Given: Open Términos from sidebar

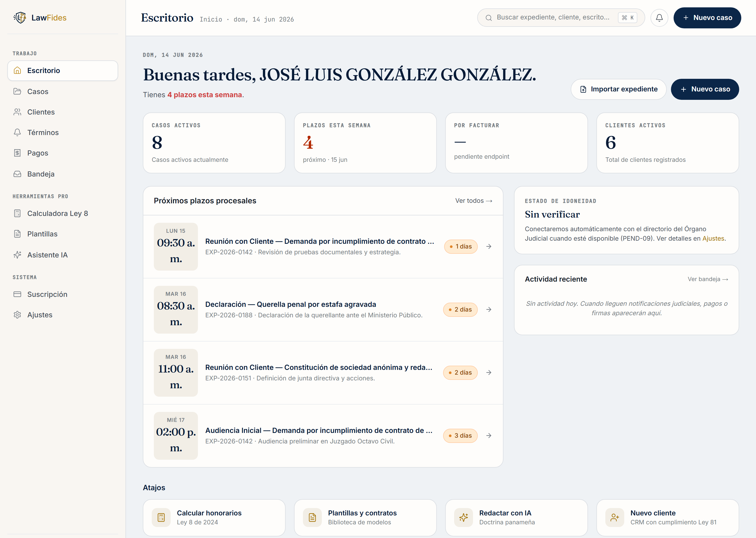Looking at the screenshot, I should point(63,132).
